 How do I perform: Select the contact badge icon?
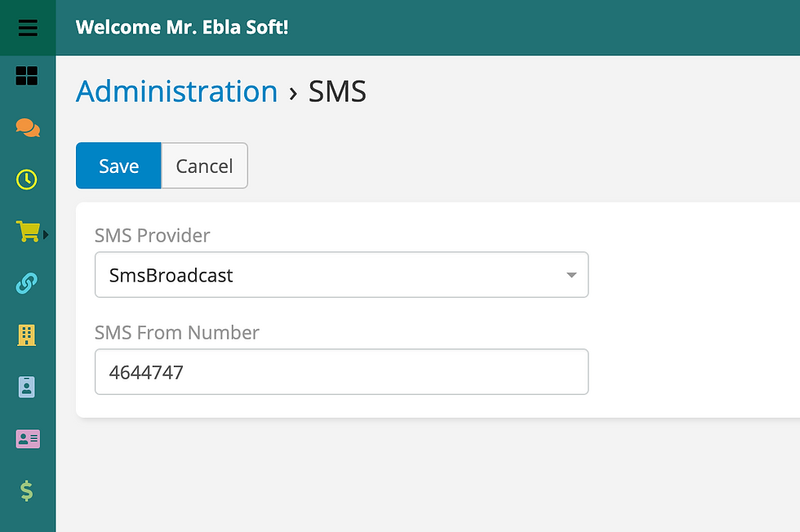click(x=27, y=439)
